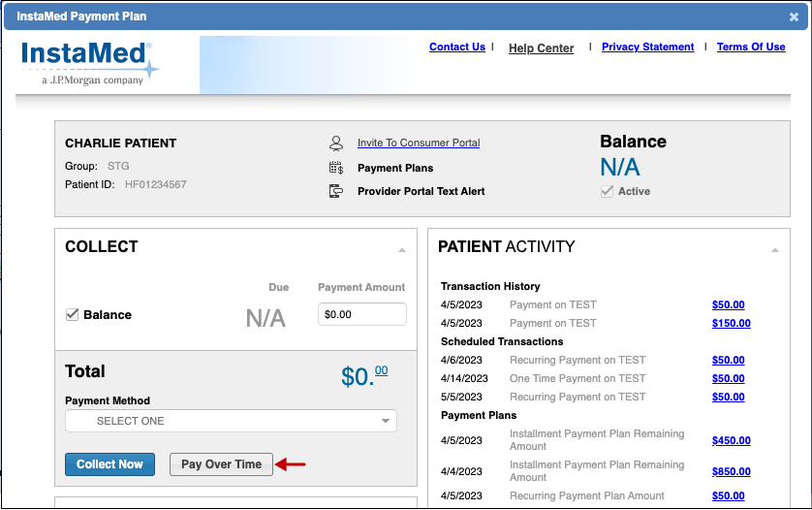The width and height of the screenshot is (812, 510).
Task: Open the Contact Us link
Action: (x=457, y=48)
